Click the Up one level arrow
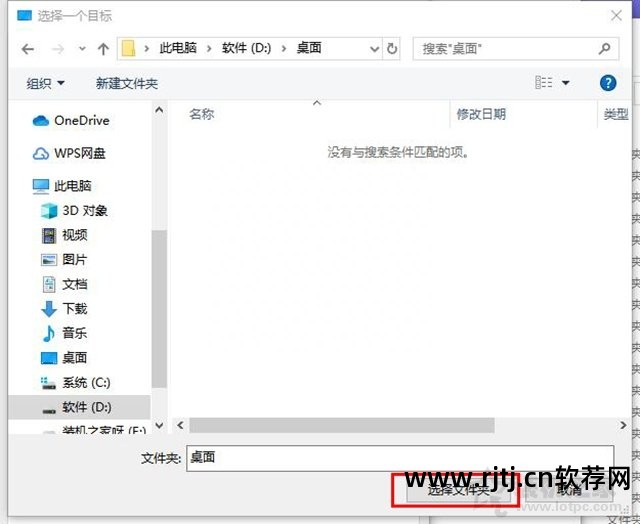 (x=103, y=48)
